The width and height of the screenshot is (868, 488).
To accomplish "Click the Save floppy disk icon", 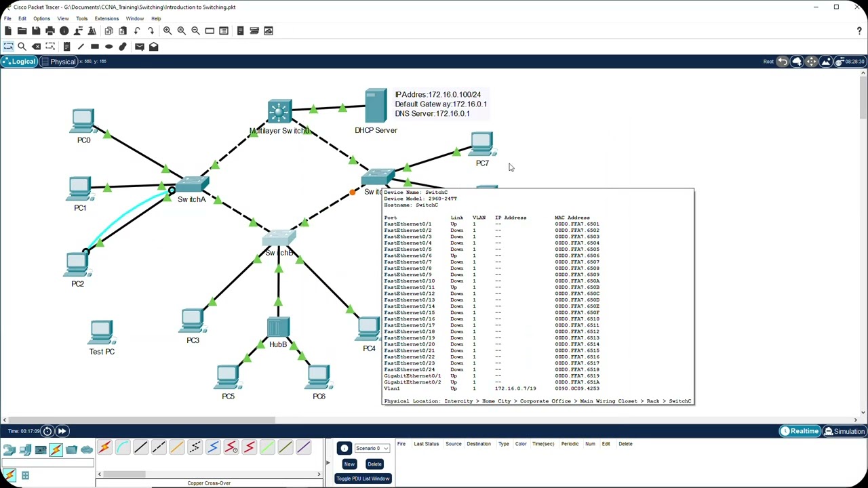I will [36, 30].
